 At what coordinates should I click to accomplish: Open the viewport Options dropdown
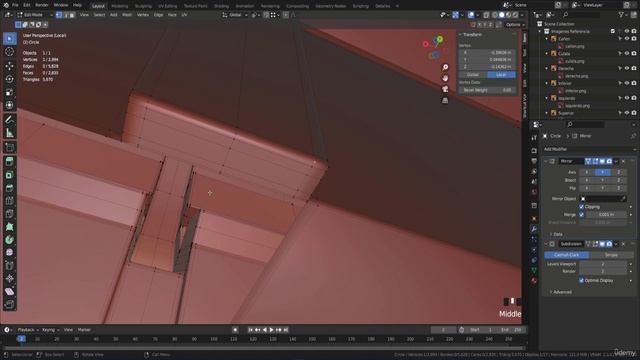coord(515,24)
